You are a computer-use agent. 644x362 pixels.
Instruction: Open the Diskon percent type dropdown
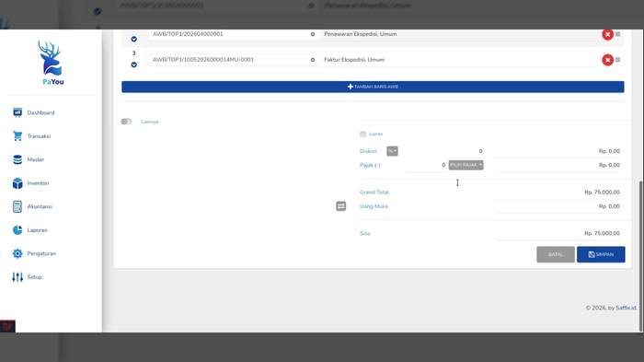pos(392,151)
